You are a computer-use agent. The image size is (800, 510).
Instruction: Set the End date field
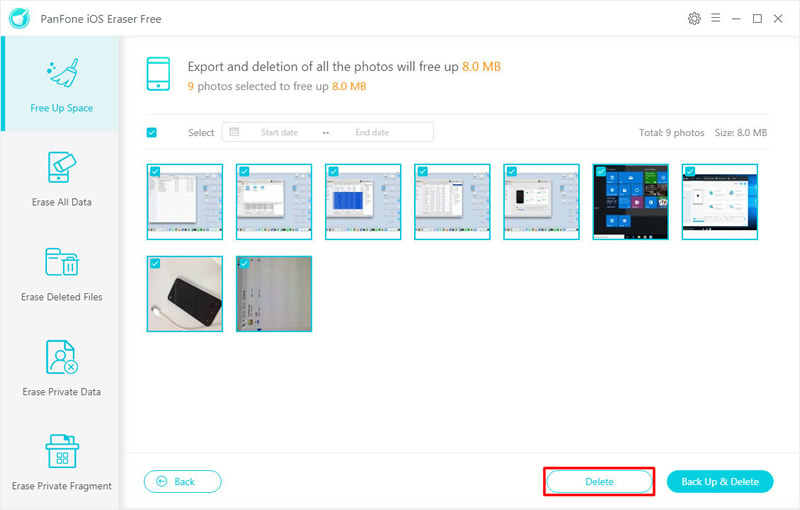pyautogui.click(x=372, y=133)
